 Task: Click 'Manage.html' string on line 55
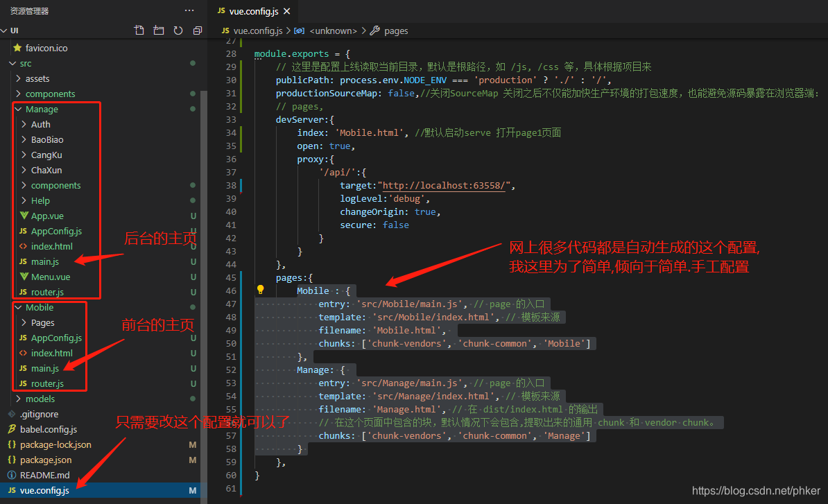point(406,410)
